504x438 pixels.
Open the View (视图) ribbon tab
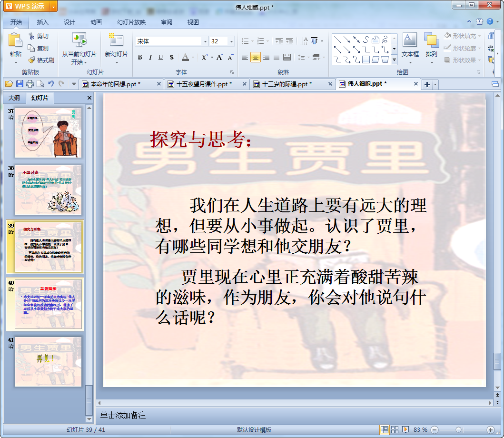tap(193, 22)
